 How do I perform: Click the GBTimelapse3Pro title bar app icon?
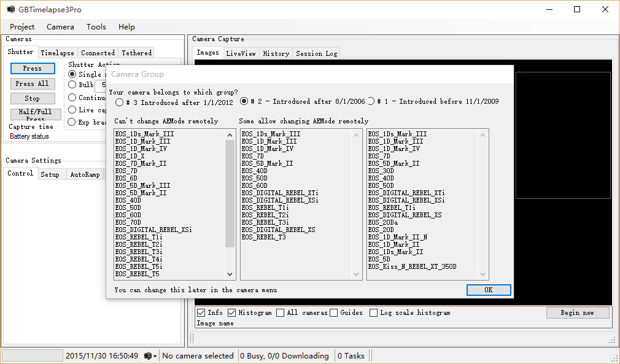point(10,9)
